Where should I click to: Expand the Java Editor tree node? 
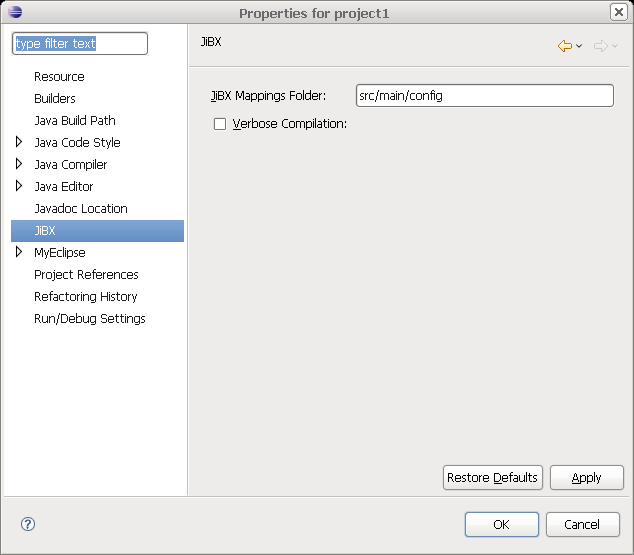[19, 186]
